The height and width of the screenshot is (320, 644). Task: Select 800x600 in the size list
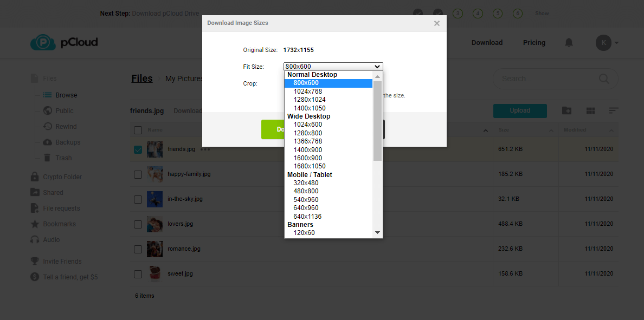tap(329, 83)
